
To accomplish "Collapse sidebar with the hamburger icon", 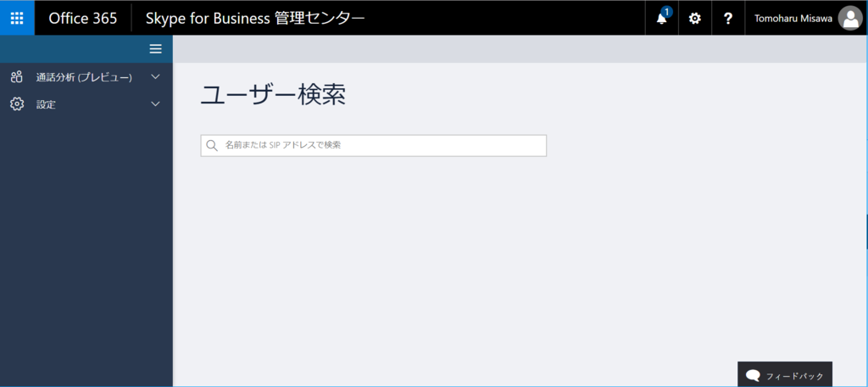I will coord(156,49).
